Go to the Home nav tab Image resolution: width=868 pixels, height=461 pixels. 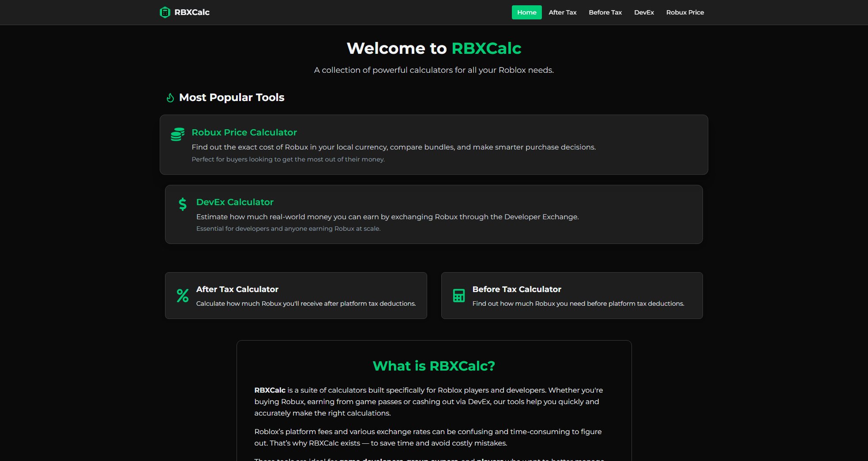click(x=526, y=12)
